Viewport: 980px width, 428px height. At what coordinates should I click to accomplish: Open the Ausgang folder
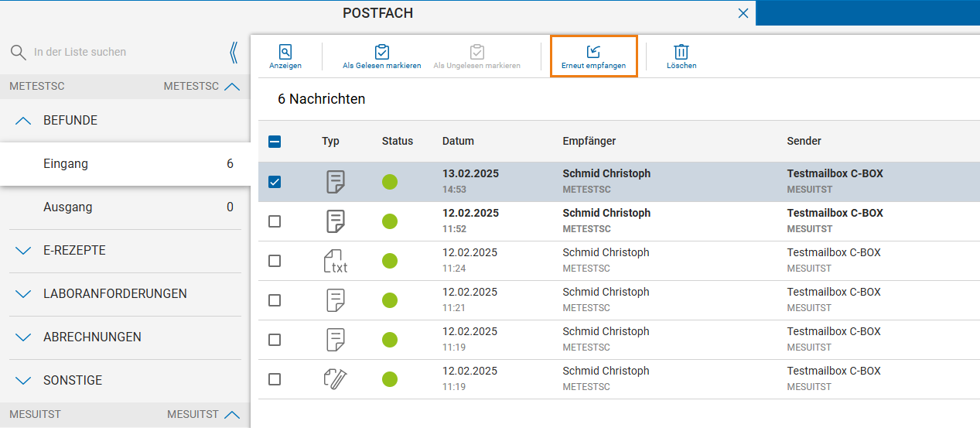(x=125, y=207)
